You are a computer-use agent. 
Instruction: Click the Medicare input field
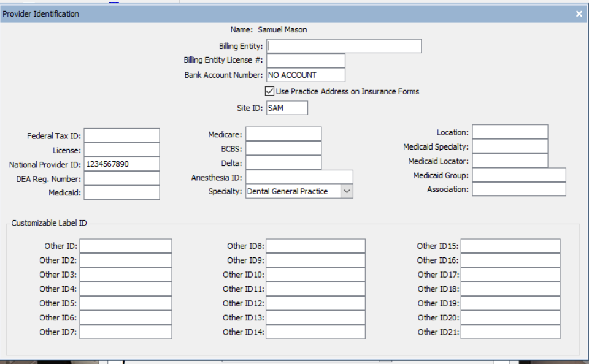[x=283, y=134]
